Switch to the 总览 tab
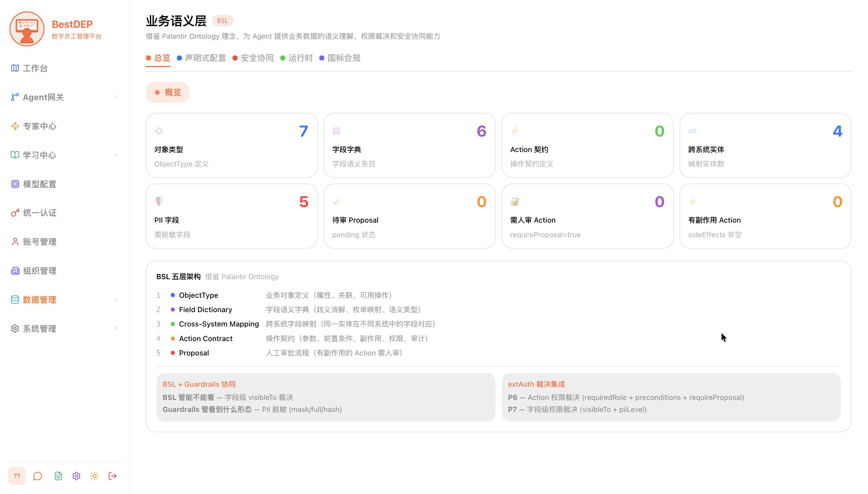Image resolution: width=868 pixels, height=494 pixels. [158, 58]
